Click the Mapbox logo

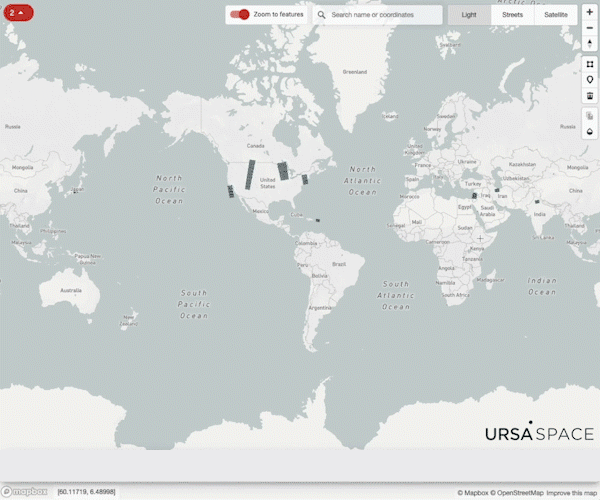click(24, 492)
